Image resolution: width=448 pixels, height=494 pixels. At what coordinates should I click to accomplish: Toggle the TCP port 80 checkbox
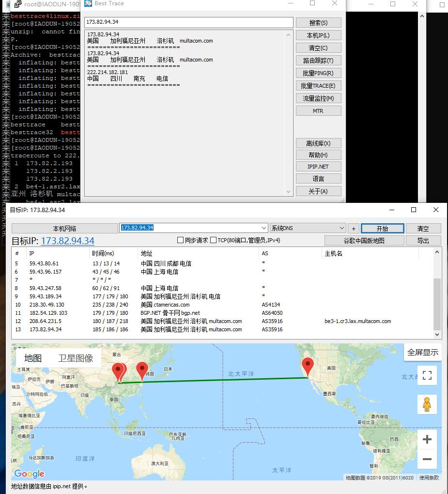coord(213,240)
